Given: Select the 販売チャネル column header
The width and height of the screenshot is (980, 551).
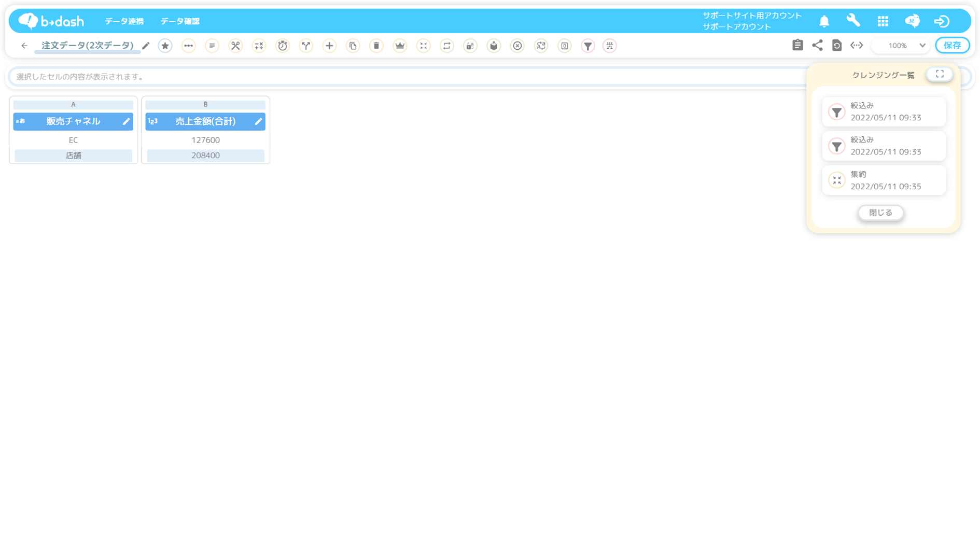Looking at the screenshot, I should tap(73, 121).
